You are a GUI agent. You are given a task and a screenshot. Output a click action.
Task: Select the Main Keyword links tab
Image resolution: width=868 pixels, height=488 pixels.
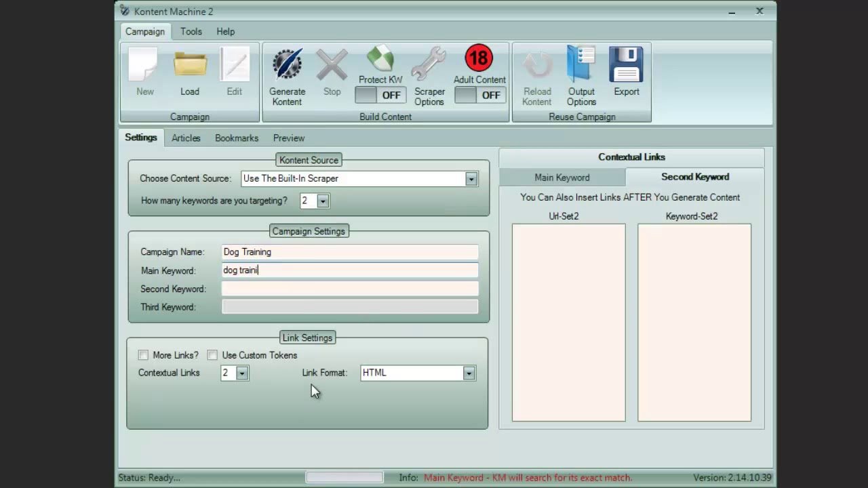562,178
